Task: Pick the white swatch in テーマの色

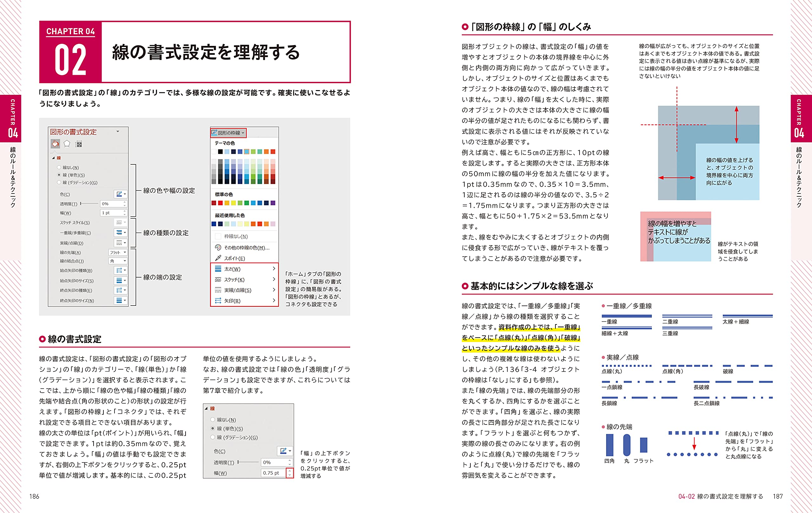Action: (x=214, y=152)
